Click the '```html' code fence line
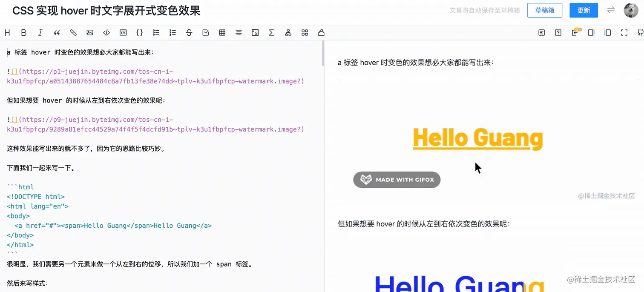Viewport: 644px width, 292px height. pos(20,187)
